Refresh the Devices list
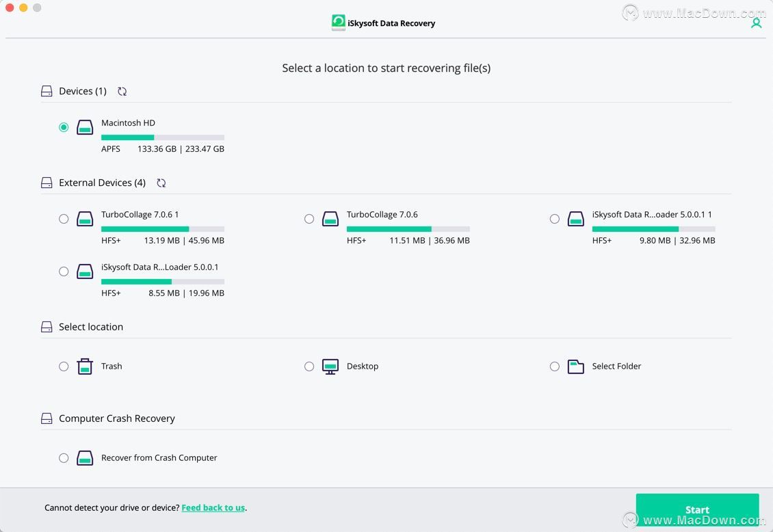Image resolution: width=773 pixels, height=532 pixels. (x=122, y=91)
